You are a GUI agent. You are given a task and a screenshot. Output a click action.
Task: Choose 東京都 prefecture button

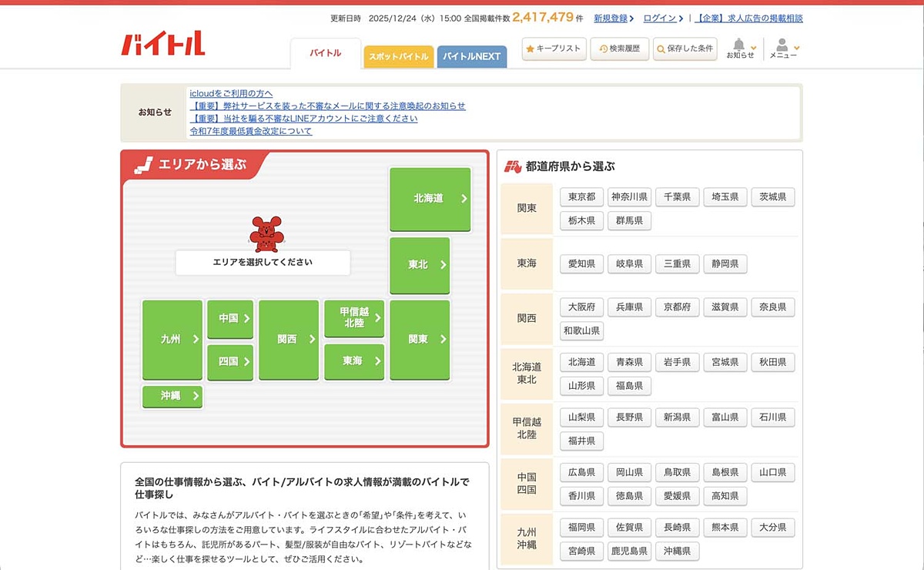coord(581,197)
